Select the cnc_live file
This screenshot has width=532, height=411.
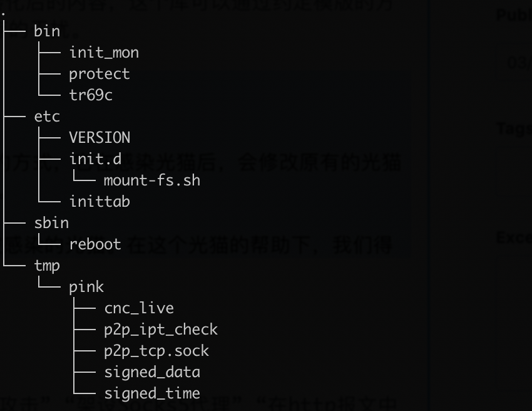[x=139, y=308]
